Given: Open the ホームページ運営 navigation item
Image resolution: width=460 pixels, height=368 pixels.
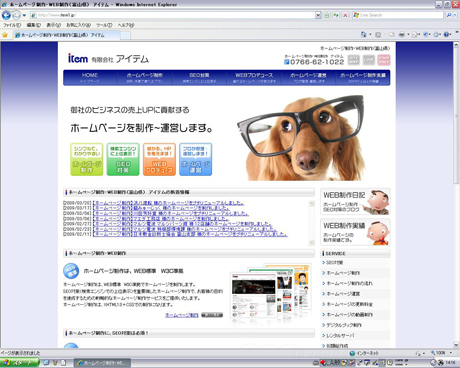Looking at the screenshot, I should tap(308, 78).
